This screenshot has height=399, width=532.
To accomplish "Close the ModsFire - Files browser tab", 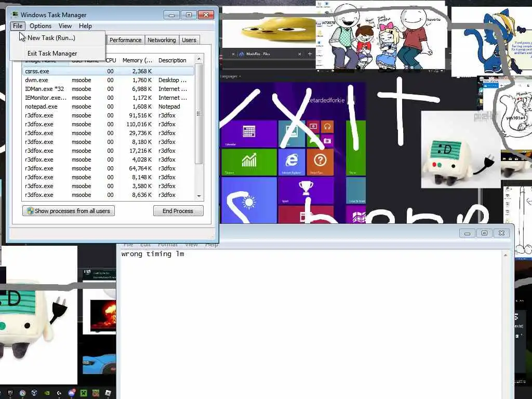I will point(299,54).
